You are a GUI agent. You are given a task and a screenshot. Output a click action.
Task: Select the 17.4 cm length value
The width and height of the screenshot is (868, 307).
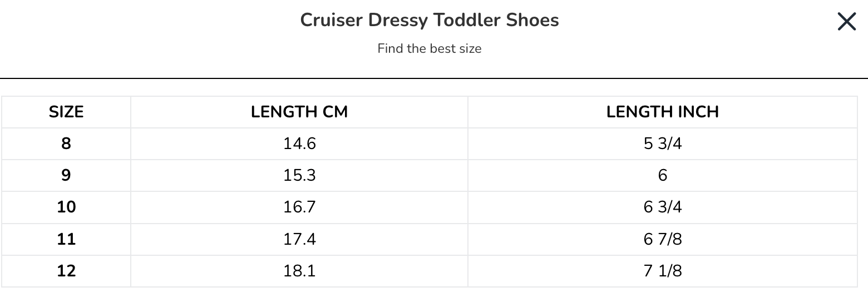coord(299,239)
